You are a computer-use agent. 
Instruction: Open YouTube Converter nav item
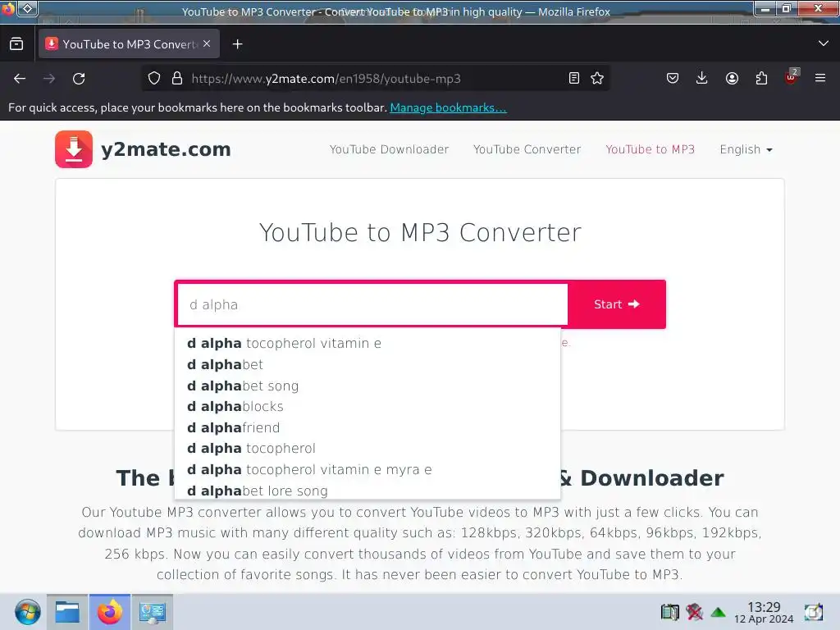pyautogui.click(x=527, y=149)
